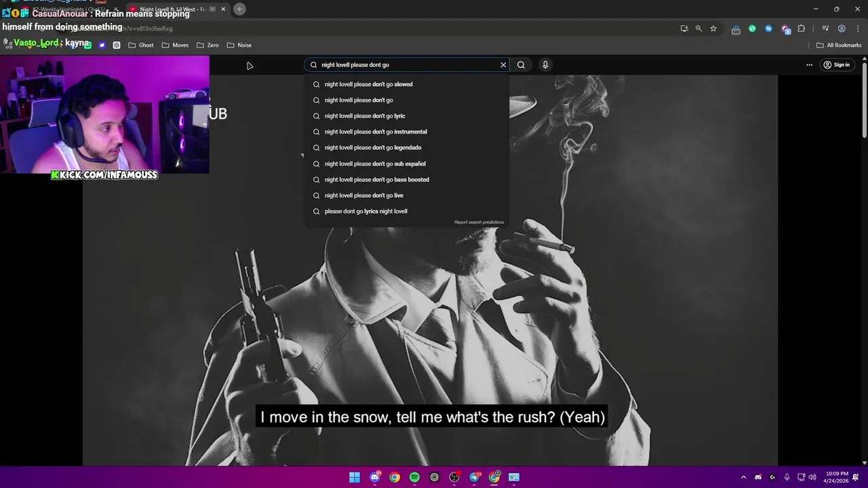Open the clock showing 10:09 PM

837,477
